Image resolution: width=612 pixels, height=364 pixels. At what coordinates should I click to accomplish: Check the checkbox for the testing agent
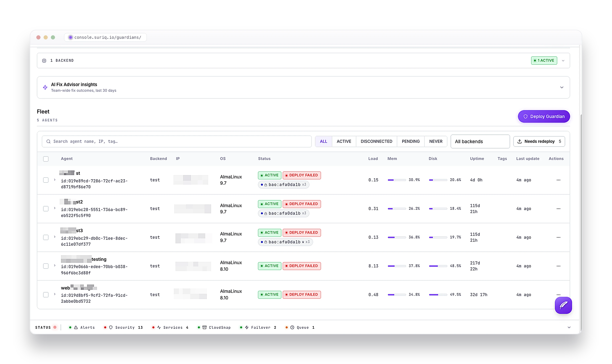[46, 266]
